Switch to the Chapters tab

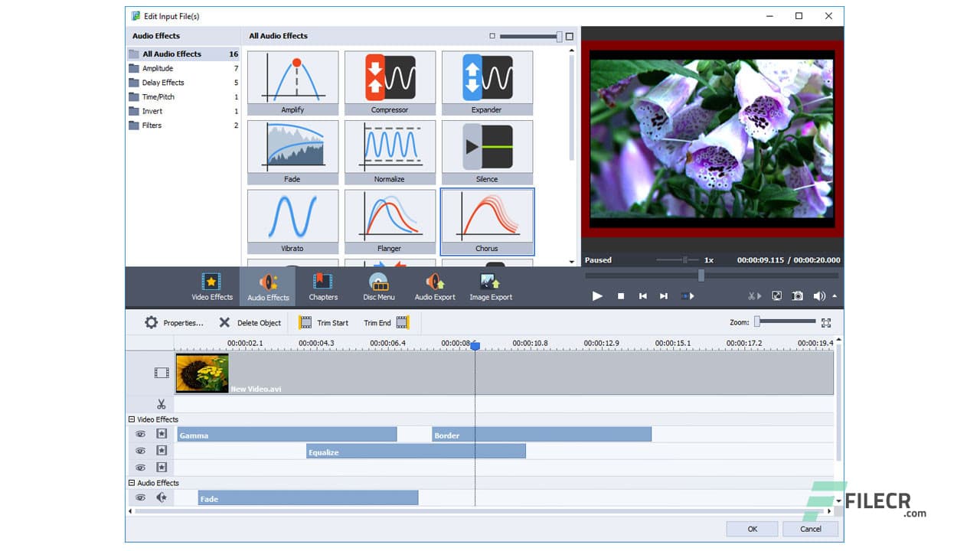point(322,285)
